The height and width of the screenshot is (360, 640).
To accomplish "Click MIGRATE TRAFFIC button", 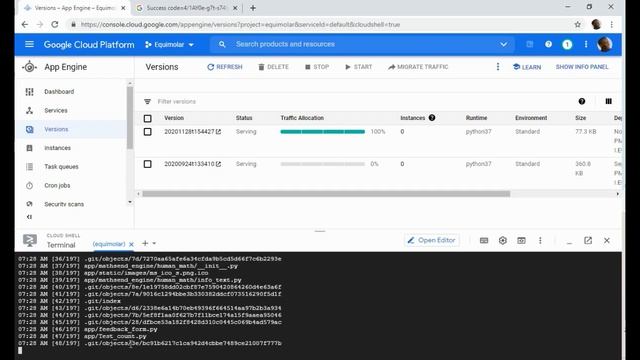I will click(x=418, y=67).
